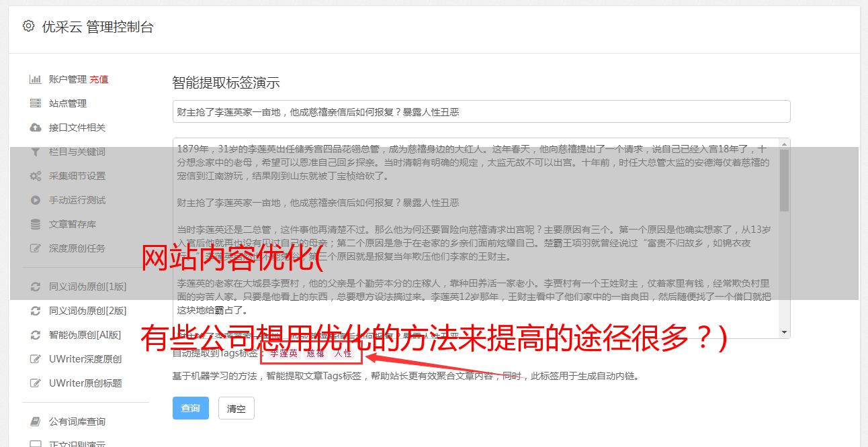This screenshot has width=868, height=447.
Task: Select the UWriter原创标题 menu entry
Action: 85,383
